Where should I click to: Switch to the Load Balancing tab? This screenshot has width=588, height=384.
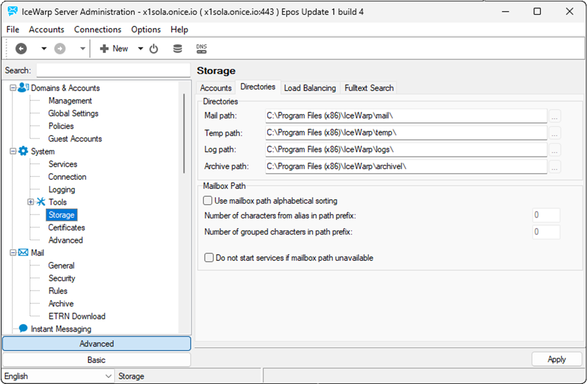pyautogui.click(x=310, y=88)
